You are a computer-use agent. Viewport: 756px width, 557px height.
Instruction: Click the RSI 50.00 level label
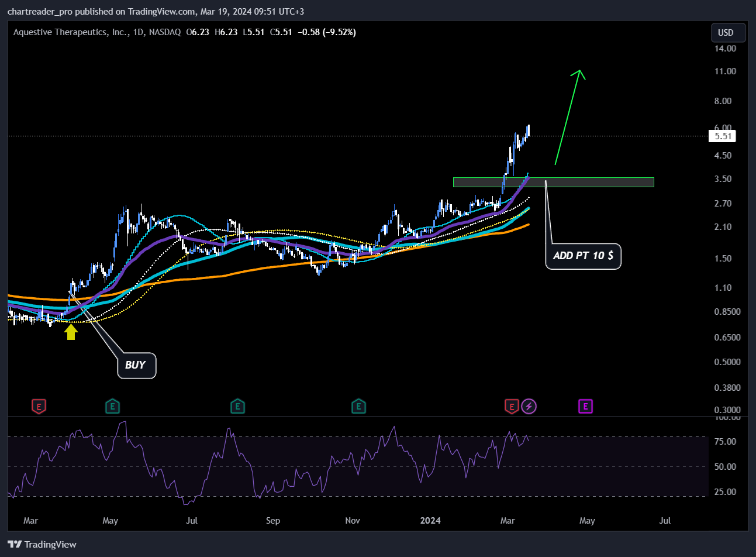(x=726, y=467)
